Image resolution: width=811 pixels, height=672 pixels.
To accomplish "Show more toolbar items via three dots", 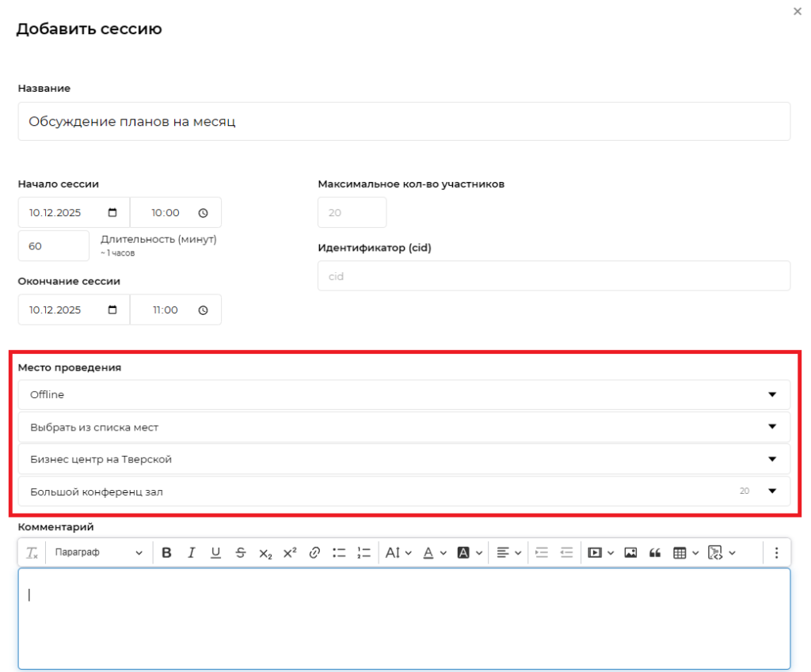I will coord(776,553).
